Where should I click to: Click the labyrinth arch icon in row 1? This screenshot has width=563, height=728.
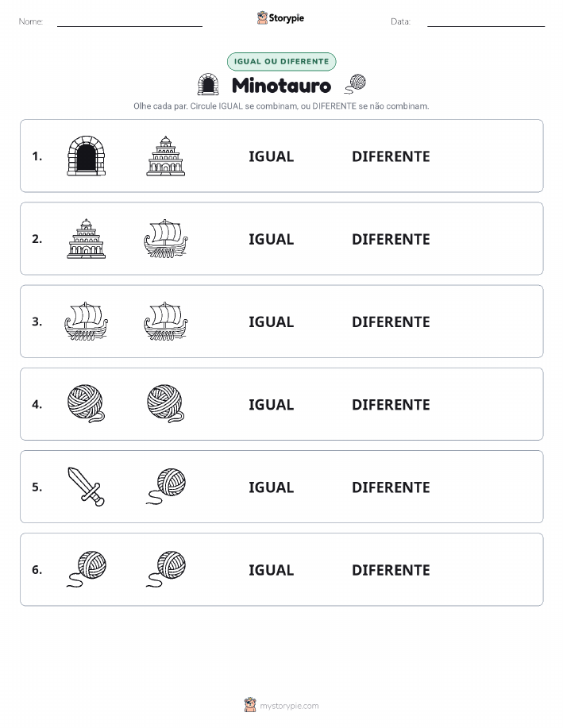tap(87, 156)
